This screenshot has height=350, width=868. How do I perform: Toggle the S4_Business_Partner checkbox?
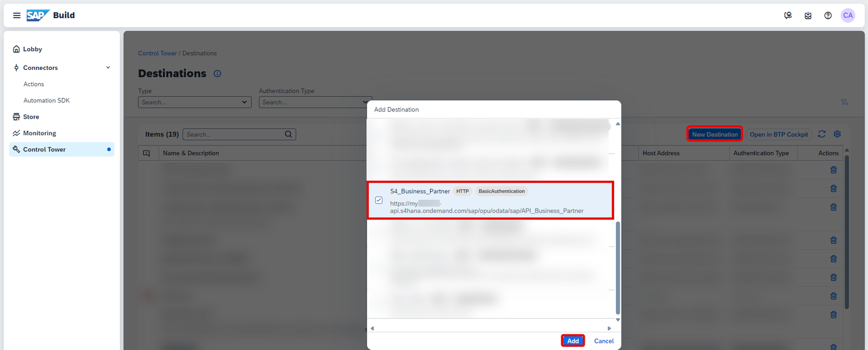(379, 200)
